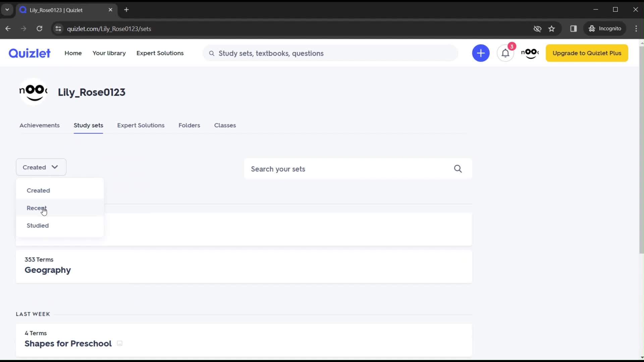
Task: Click the large Lily_Rose0123 profile picture
Action: (x=33, y=92)
